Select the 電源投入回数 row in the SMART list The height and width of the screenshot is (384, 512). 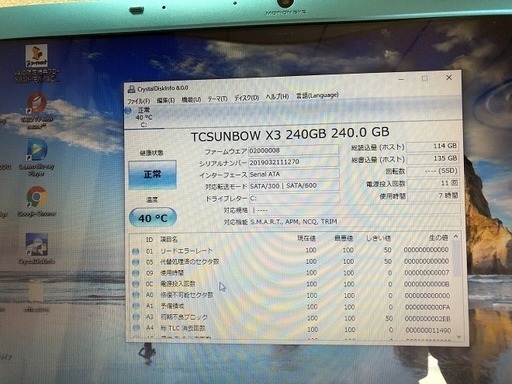[x=291, y=284]
